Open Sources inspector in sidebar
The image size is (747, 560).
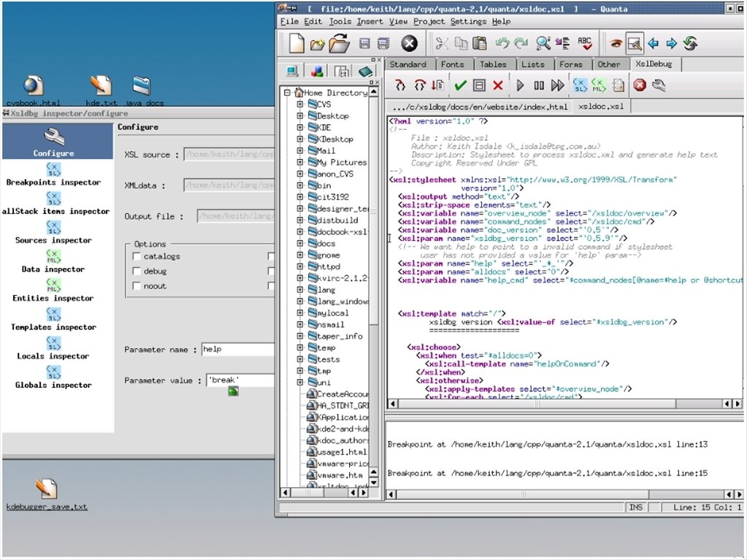53,233
